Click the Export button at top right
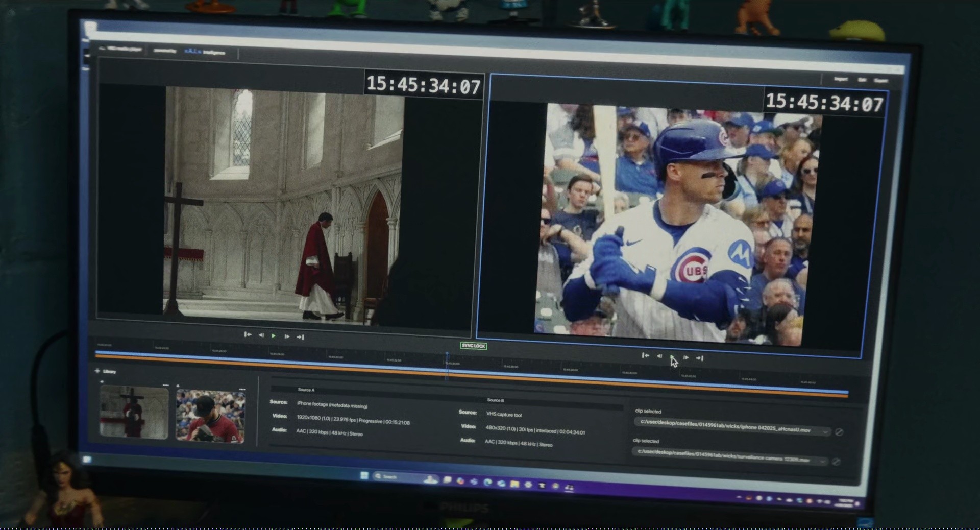The height and width of the screenshot is (530, 980). (x=880, y=81)
